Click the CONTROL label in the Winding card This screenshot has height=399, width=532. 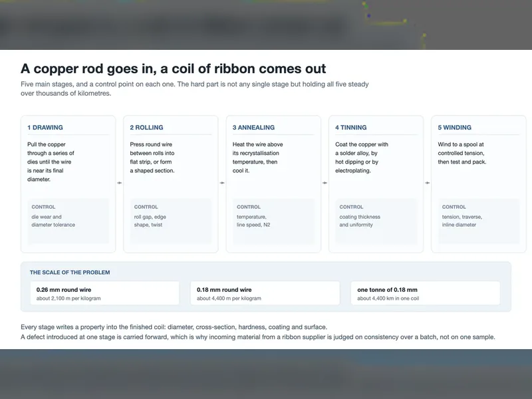click(454, 207)
